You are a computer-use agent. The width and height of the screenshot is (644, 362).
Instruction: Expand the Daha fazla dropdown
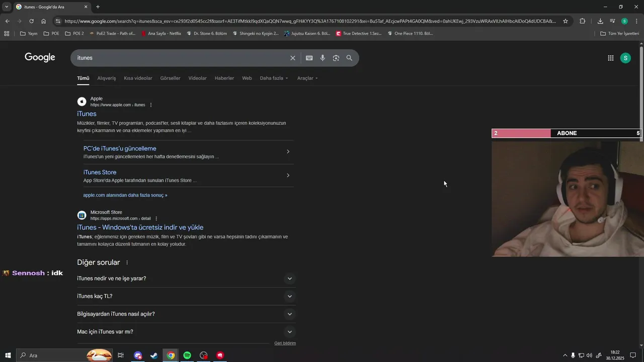point(274,78)
